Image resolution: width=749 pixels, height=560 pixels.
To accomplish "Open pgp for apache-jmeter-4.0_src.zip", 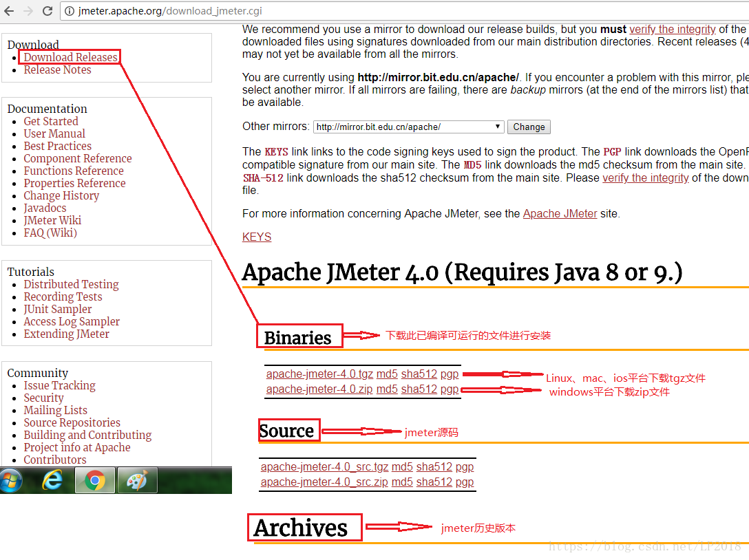I will [465, 482].
